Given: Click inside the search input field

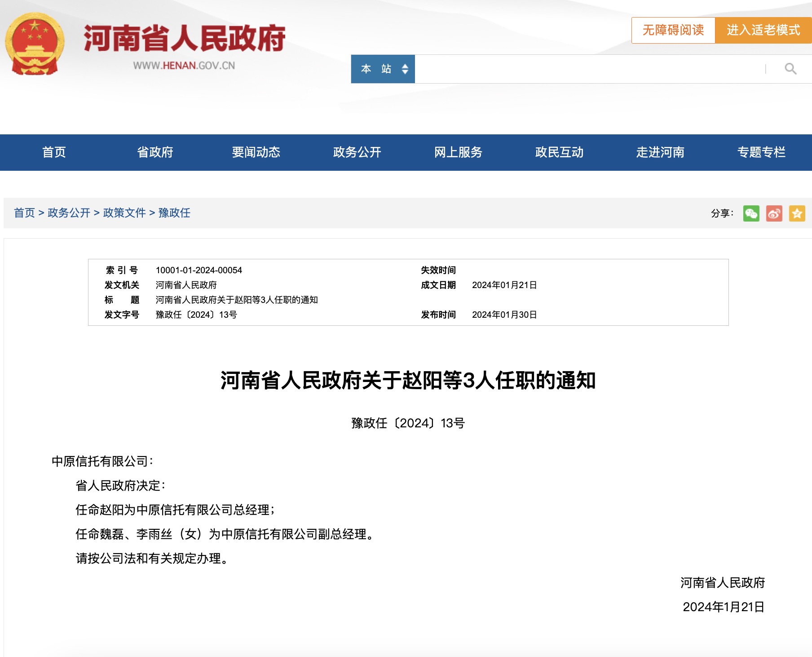Looking at the screenshot, I should [x=584, y=69].
